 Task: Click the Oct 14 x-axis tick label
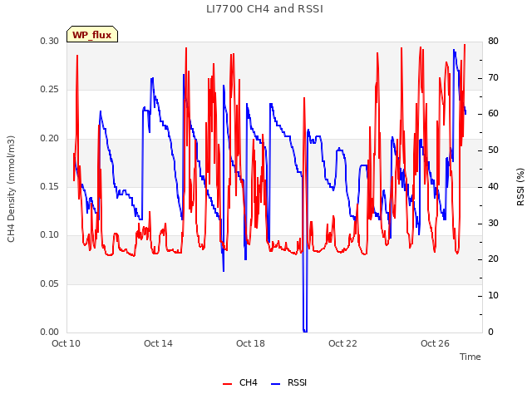[x=158, y=343]
